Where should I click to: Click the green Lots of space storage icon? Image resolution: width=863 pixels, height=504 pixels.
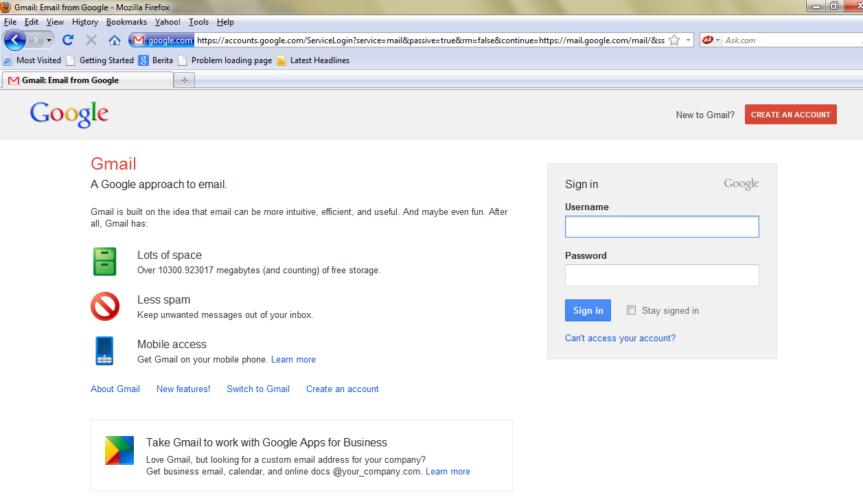[105, 262]
